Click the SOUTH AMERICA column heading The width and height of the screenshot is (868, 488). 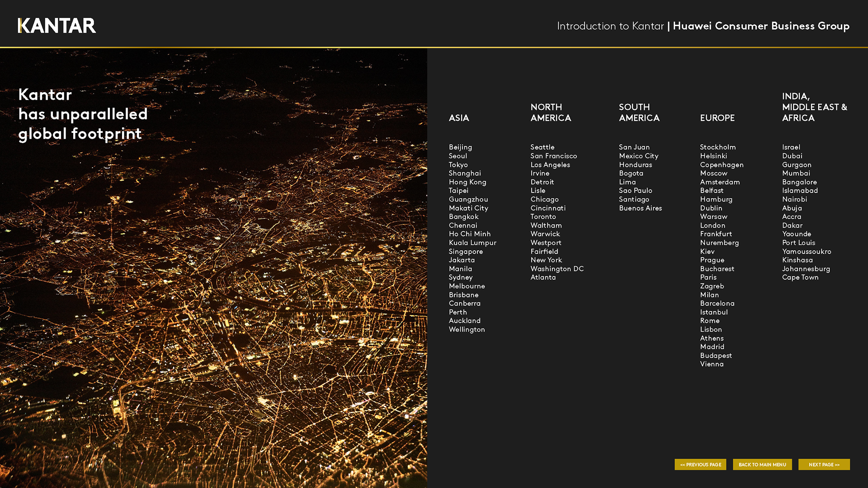pos(639,113)
